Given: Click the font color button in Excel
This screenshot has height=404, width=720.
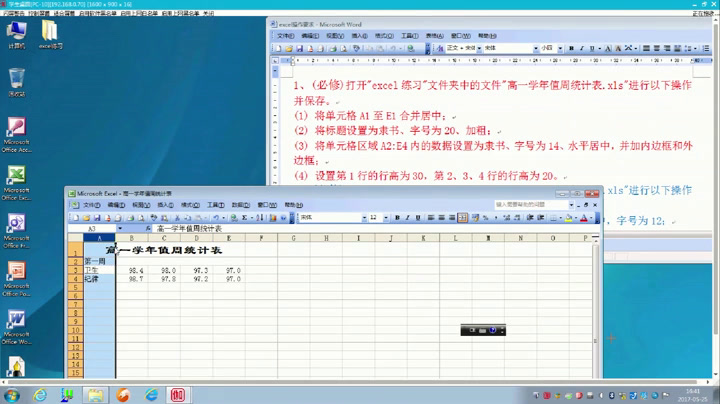Looking at the screenshot, I should pyautogui.click(x=586, y=217).
